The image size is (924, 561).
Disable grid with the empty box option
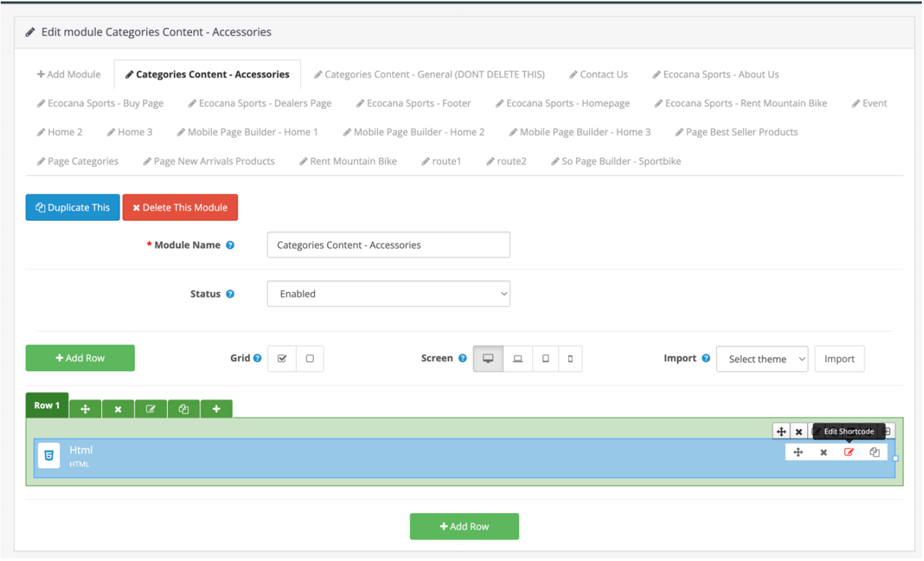[x=309, y=359]
